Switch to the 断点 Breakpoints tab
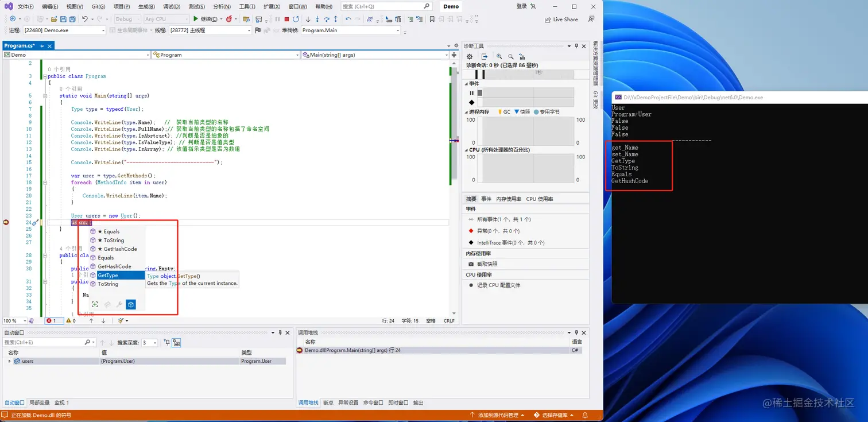 (x=328, y=402)
